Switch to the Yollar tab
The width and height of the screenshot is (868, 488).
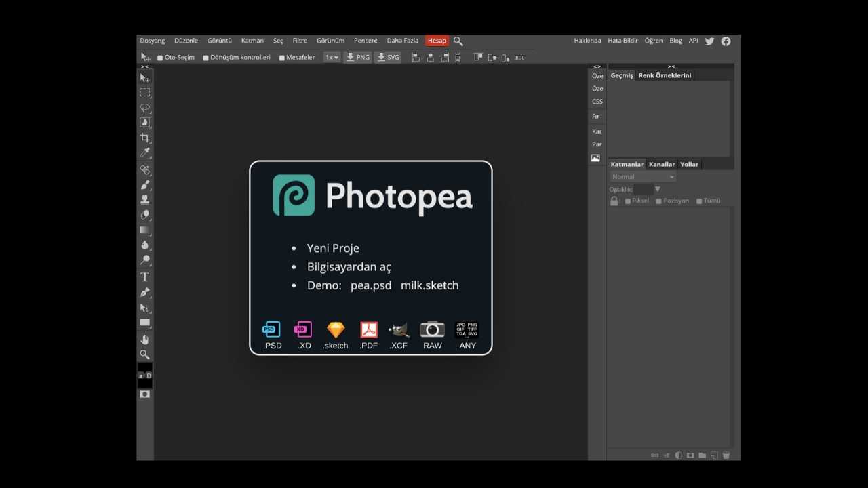coord(689,164)
